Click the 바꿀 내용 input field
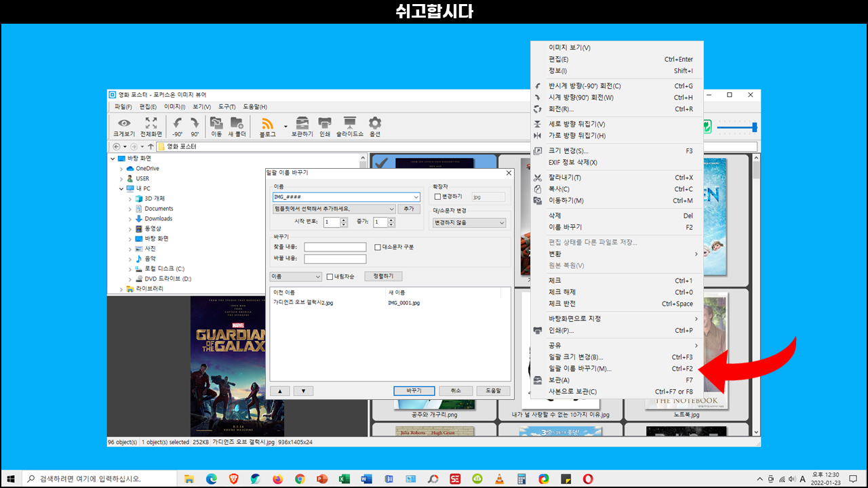 335,259
